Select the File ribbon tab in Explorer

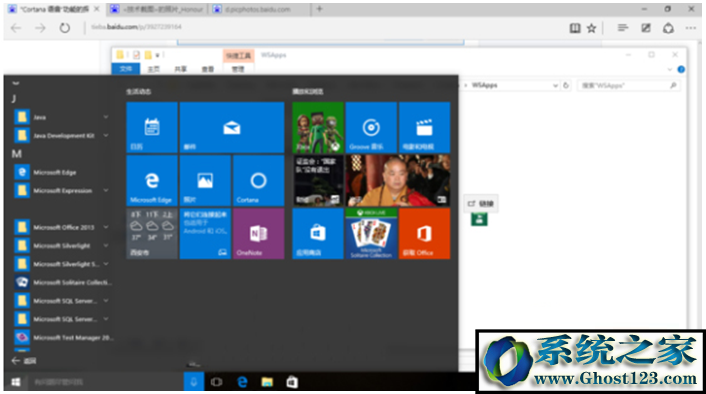pyautogui.click(x=126, y=68)
